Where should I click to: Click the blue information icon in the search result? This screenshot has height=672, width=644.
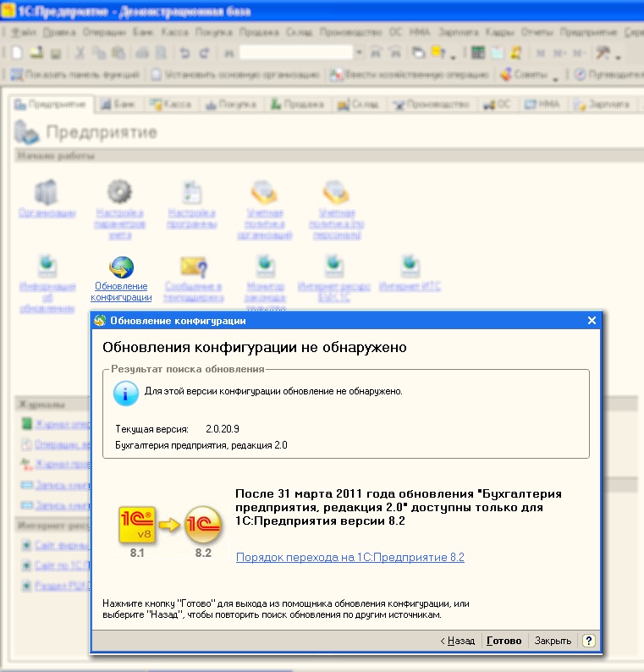[x=125, y=393]
